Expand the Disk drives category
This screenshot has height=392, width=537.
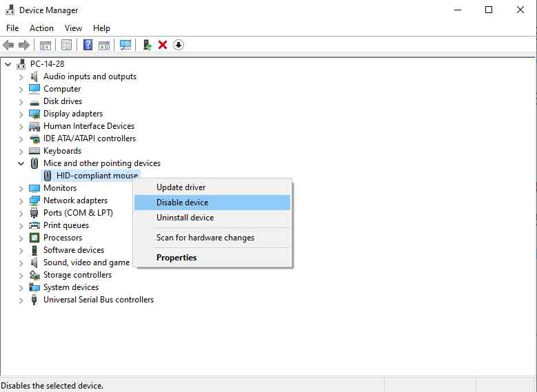point(21,102)
